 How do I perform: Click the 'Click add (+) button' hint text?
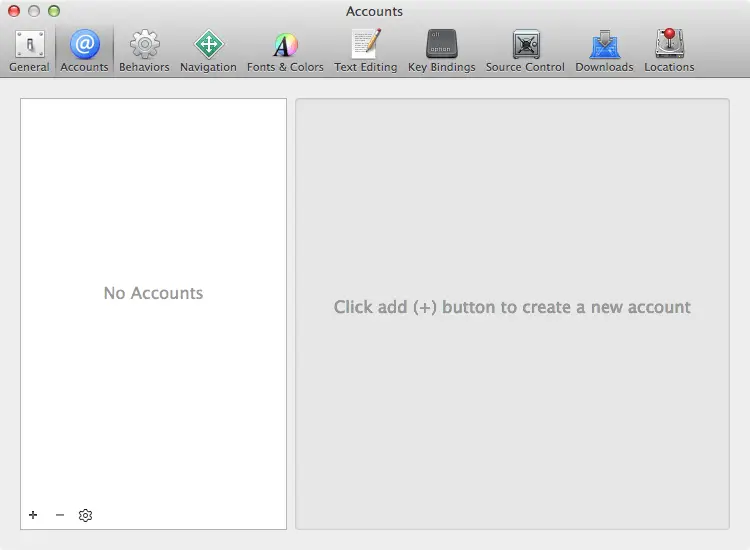click(x=512, y=307)
